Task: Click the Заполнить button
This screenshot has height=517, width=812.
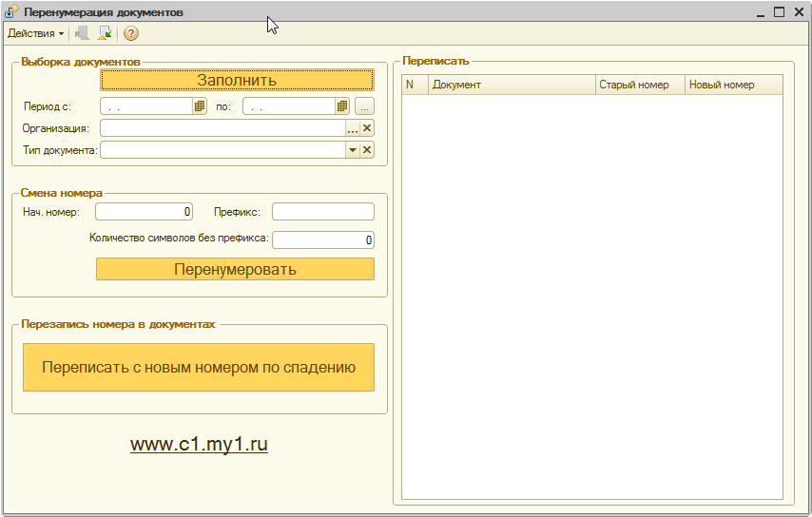Action: 237,80
